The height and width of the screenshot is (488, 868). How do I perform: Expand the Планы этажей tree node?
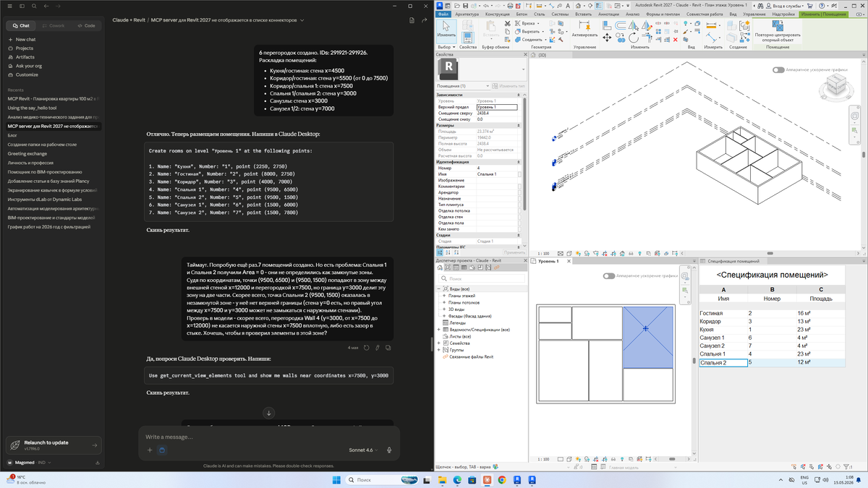tap(444, 296)
